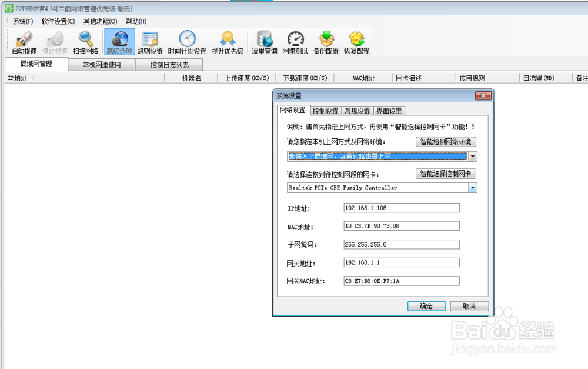Select the 扫描网络 icon
The height and width of the screenshot is (369, 588).
(x=85, y=41)
